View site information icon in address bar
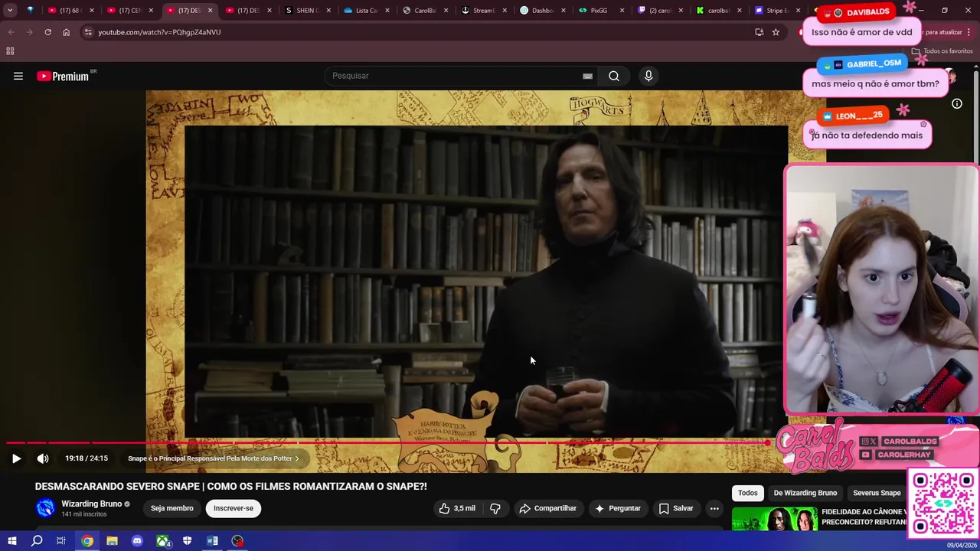This screenshot has height=551, width=980. [88, 32]
